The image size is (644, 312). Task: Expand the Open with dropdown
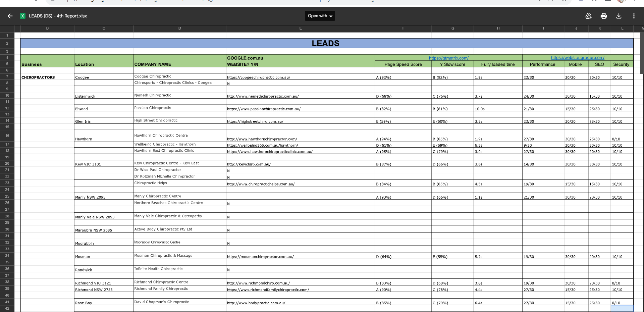point(320,16)
